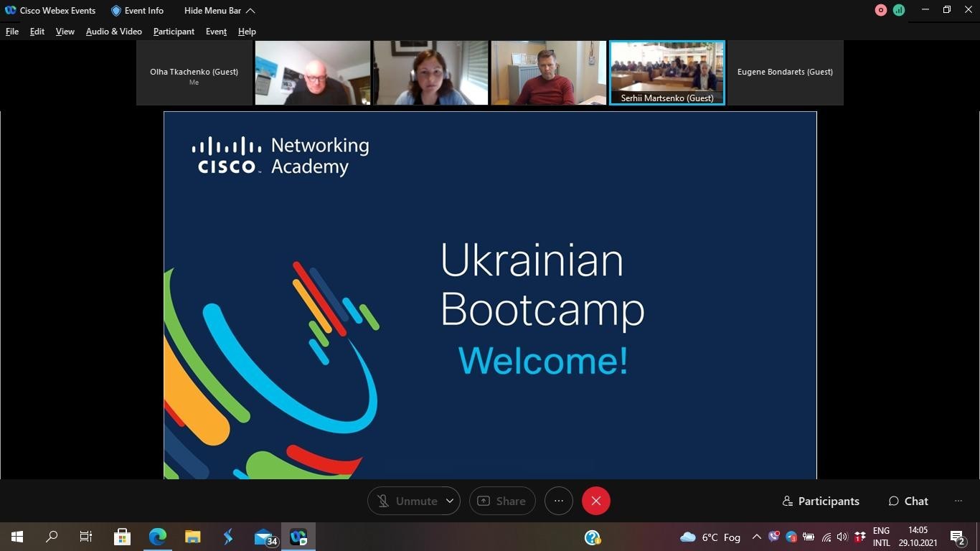Launch Microsoft Edge from taskbar
The height and width of the screenshot is (551, 980).
158,537
